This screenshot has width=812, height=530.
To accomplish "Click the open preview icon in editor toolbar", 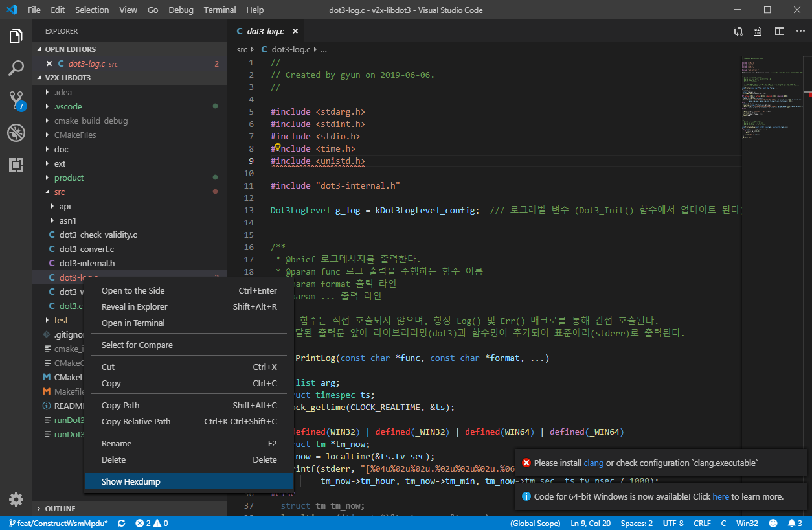I will [x=758, y=31].
